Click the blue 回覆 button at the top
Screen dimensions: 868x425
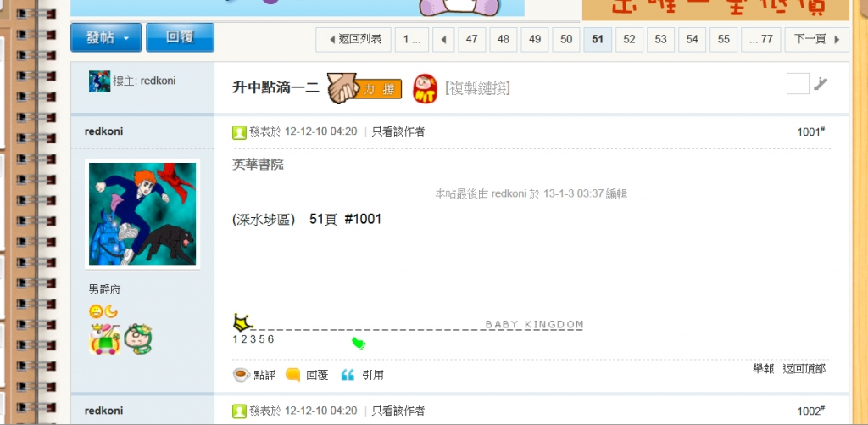coord(180,37)
